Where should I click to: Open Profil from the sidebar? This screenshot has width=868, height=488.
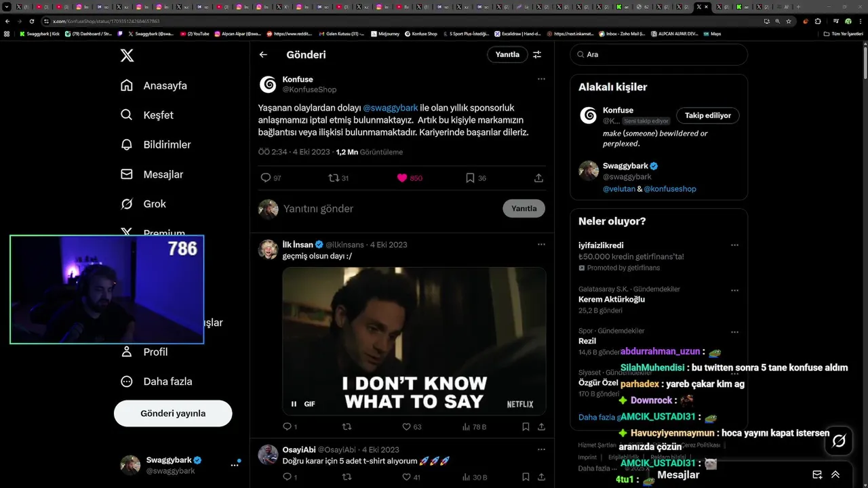[x=144, y=352]
